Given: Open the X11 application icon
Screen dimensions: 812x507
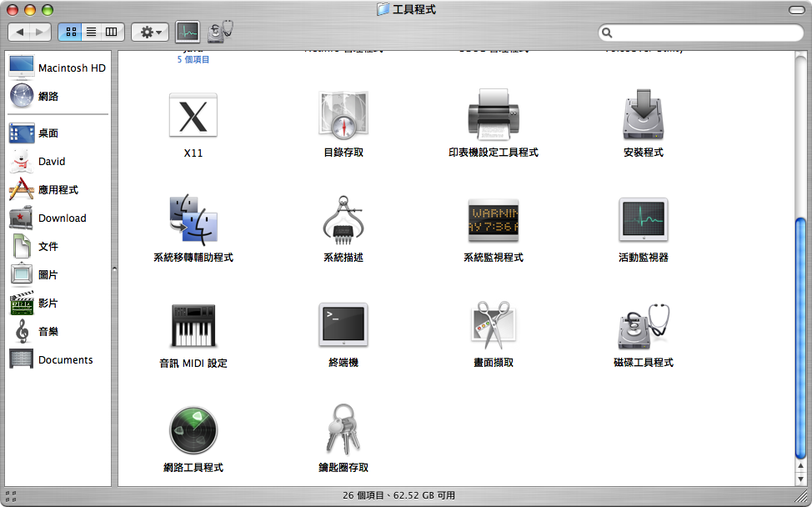Looking at the screenshot, I should point(193,115).
